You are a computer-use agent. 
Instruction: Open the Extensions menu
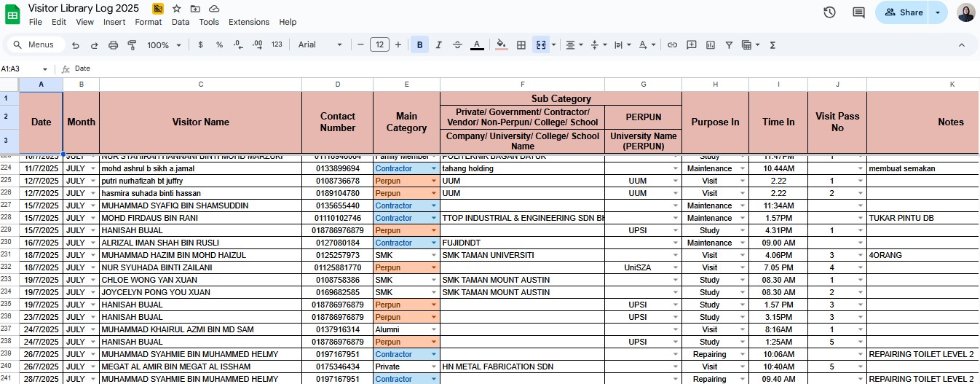pos(249,22)
